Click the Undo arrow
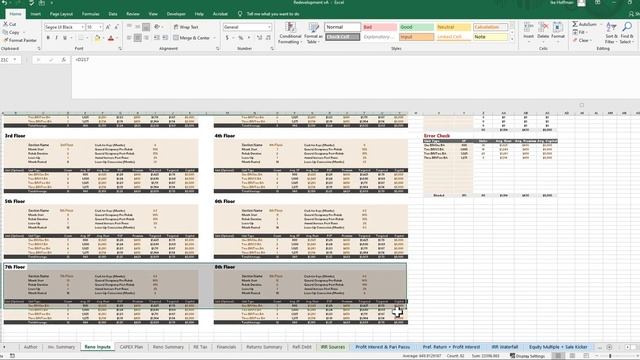640x360 pixels. pyautogui.click(x=5, y=3)
